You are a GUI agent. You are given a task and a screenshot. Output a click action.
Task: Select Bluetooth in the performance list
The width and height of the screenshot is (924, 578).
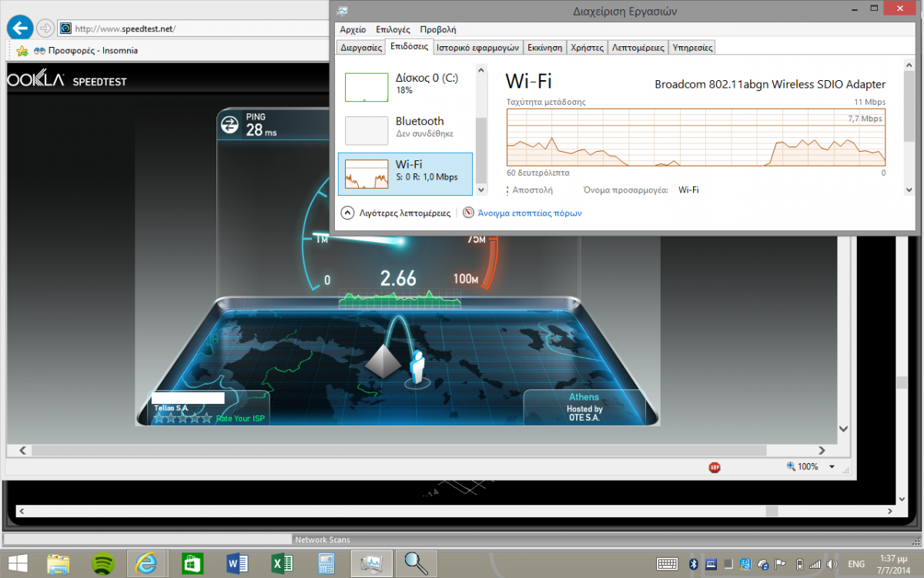click(405, 129)
